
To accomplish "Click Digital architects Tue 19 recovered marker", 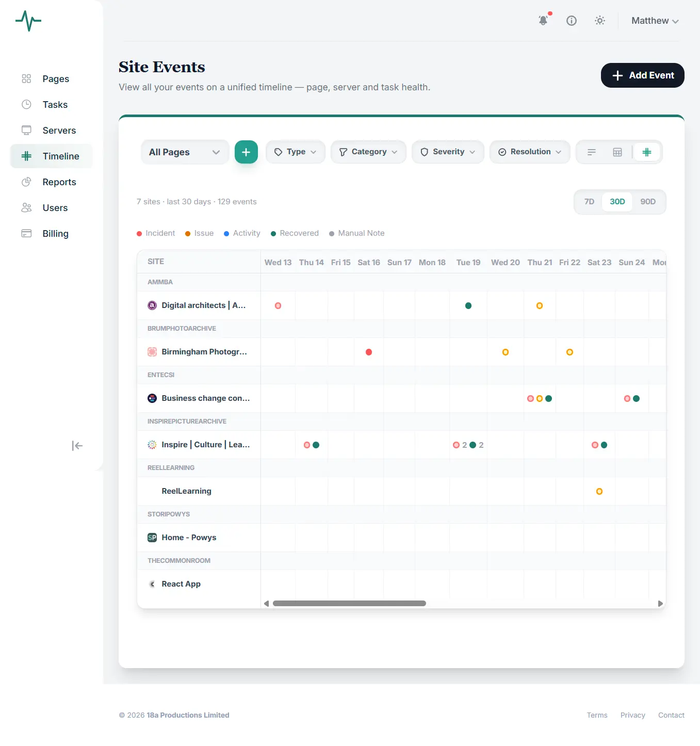I will (468, 306).
